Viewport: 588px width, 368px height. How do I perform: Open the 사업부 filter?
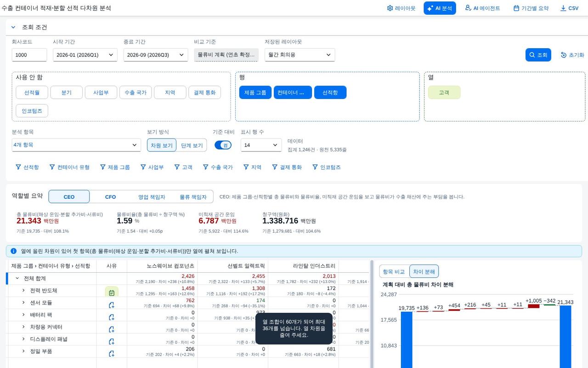[x=152, y=167]
